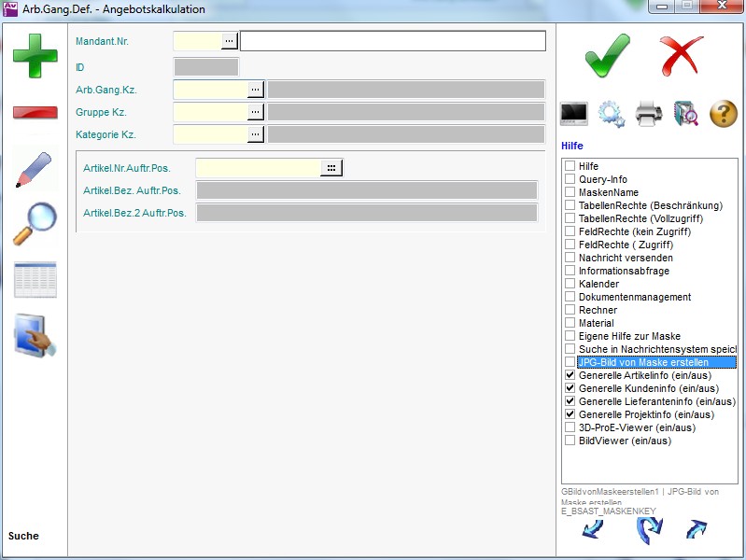Open the Arb.Gang.Kz. lookup button

pyautogui.click(x=256, y=90)
